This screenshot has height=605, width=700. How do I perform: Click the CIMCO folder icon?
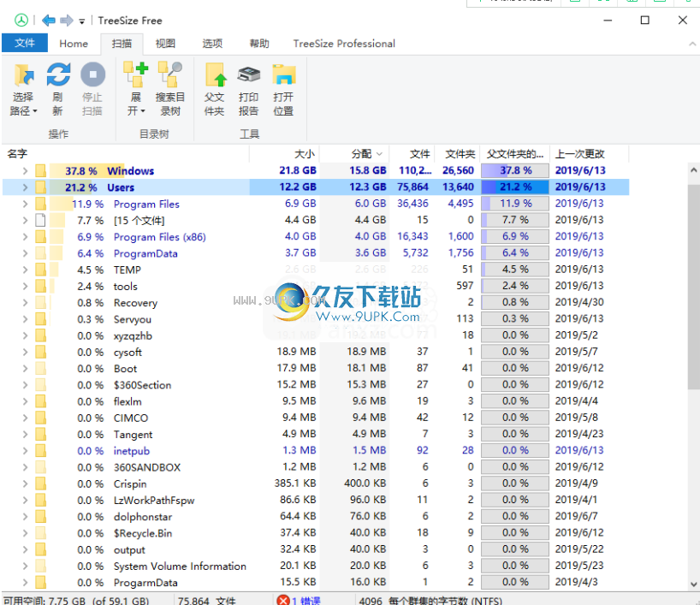pos(40,418)
